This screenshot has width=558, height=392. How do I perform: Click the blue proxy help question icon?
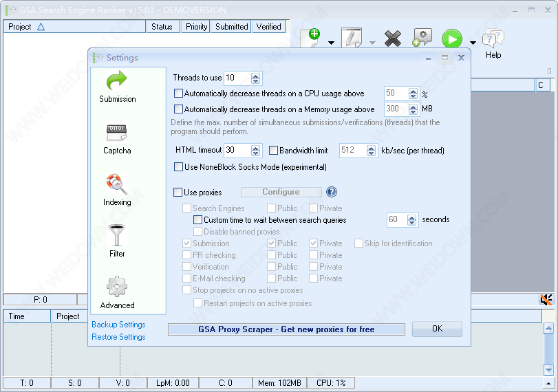click(x=332, y=192)
